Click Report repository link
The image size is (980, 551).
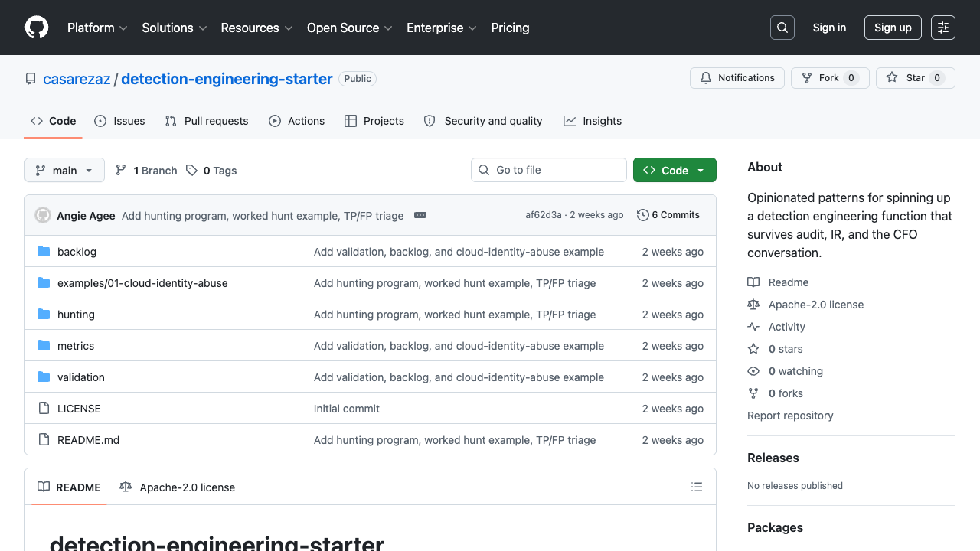(x=790, y=416)
